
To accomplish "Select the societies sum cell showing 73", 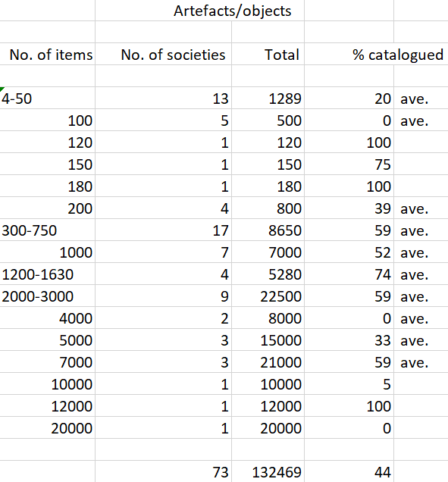I will (163, 472).
